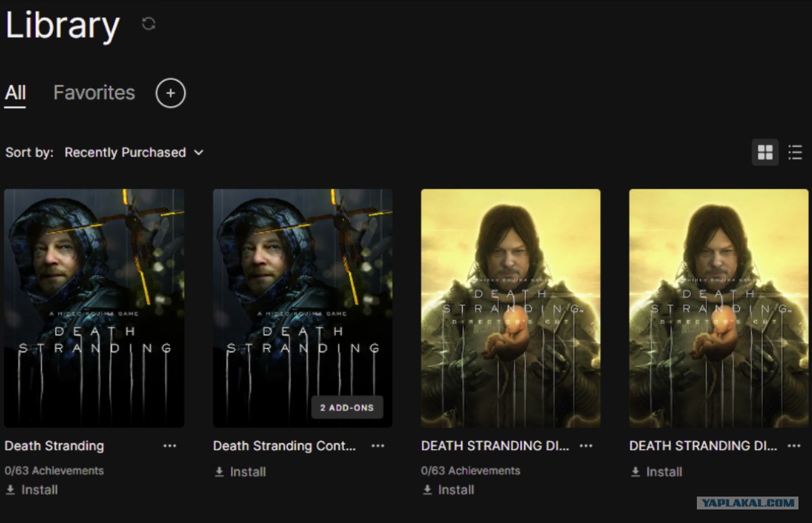Open options for last Director's Cut card

click(794, 446)
